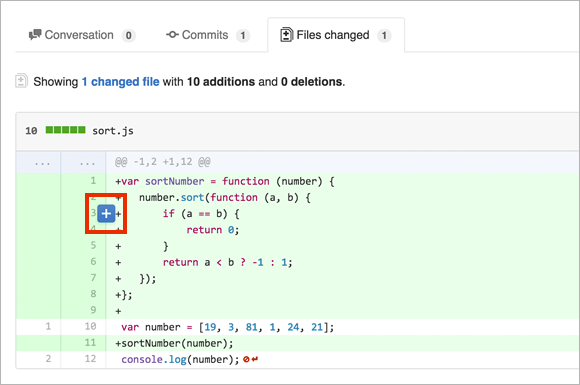Click new line number 12
580x385 pixels.
[x=90, y=359]
